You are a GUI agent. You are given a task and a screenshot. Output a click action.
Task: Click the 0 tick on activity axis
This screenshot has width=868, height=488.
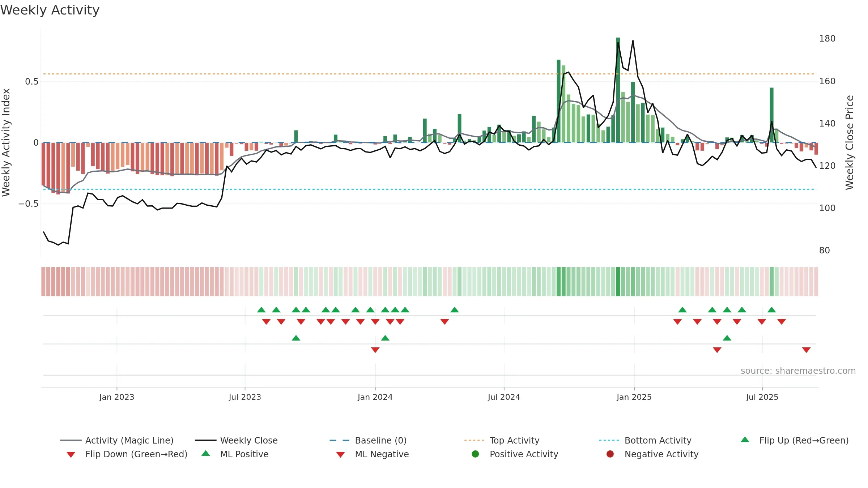coord(36,143)
